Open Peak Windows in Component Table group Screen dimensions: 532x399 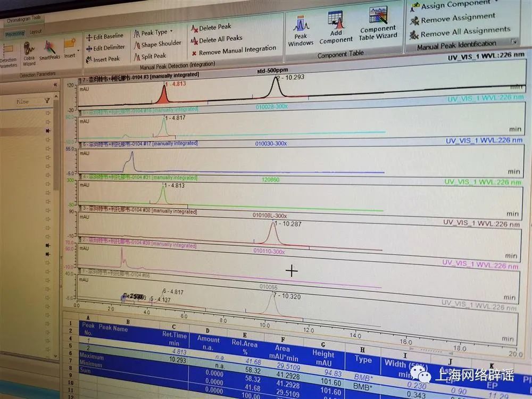(301, 31)
